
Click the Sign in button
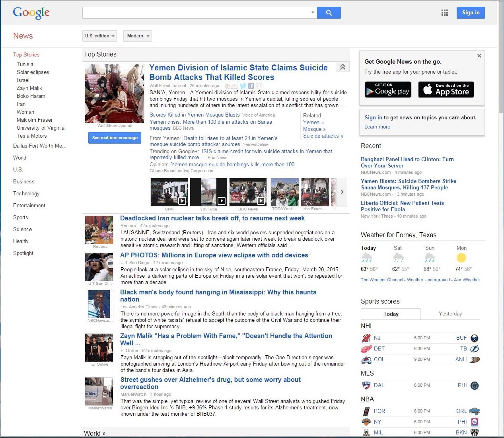(471, 13)
